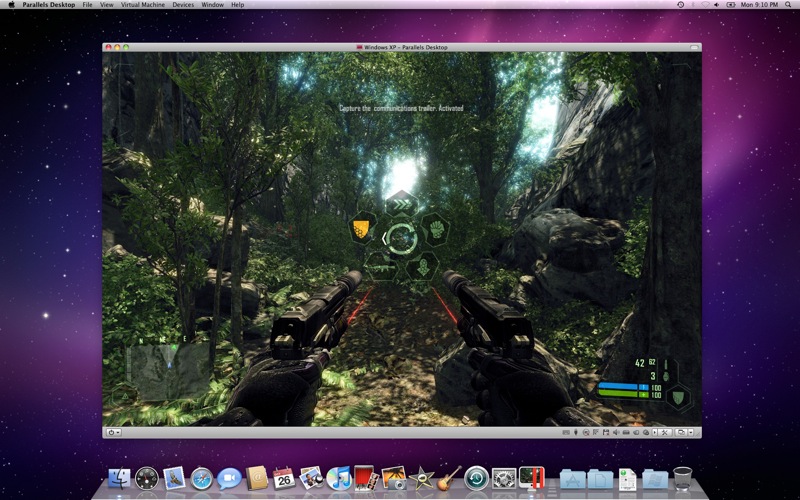The width and height of the screenshot is (800, 500).
Task: Open Finder from the Dock
Action: point(119,479)
